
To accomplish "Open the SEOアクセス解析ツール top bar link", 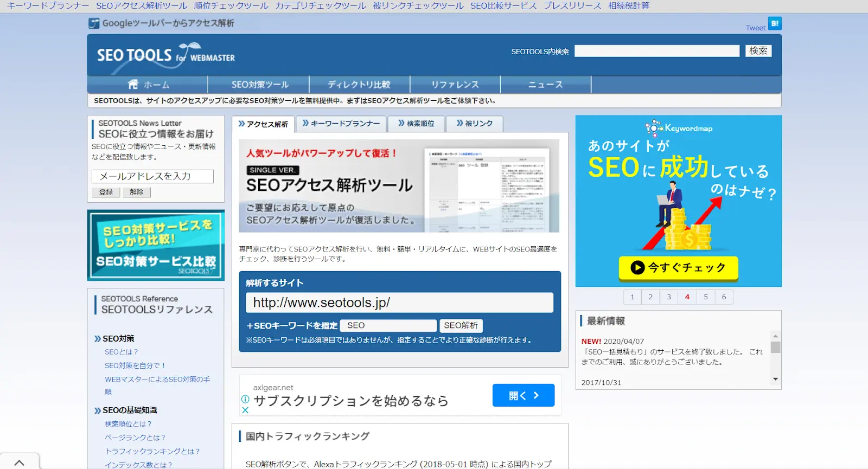I will tap(142, 6).
